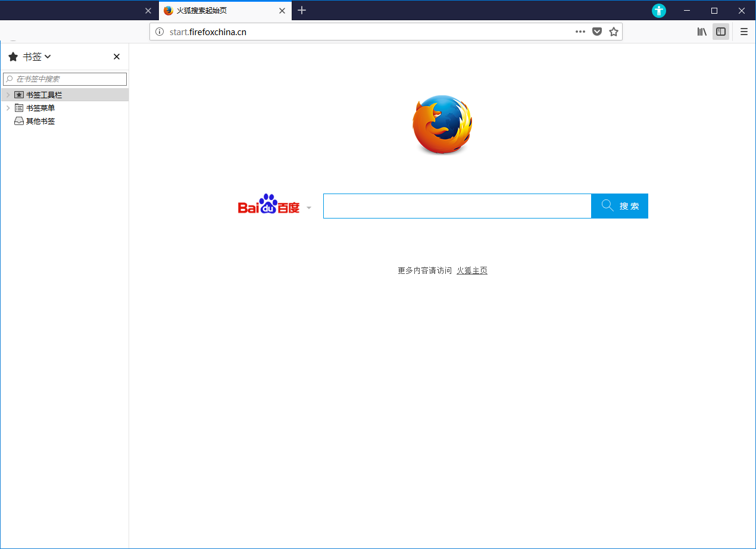This screenshot has width=756, height=549.
Task: Maximize the Firefox window
Action: (x=714, y=10)
